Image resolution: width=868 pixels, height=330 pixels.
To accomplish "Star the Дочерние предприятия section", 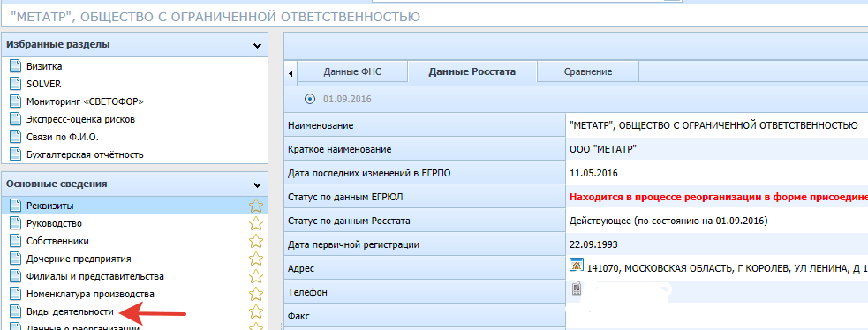I will (x=256, y=259).
